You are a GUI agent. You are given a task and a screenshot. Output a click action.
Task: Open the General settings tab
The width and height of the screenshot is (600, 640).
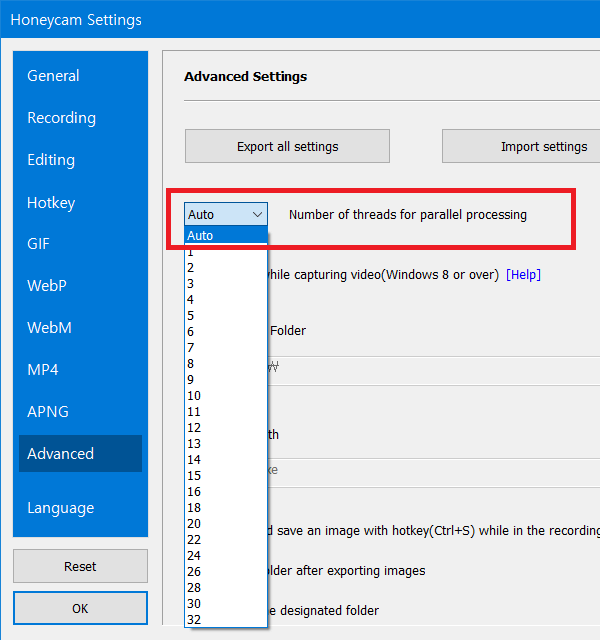coord(54,76)
